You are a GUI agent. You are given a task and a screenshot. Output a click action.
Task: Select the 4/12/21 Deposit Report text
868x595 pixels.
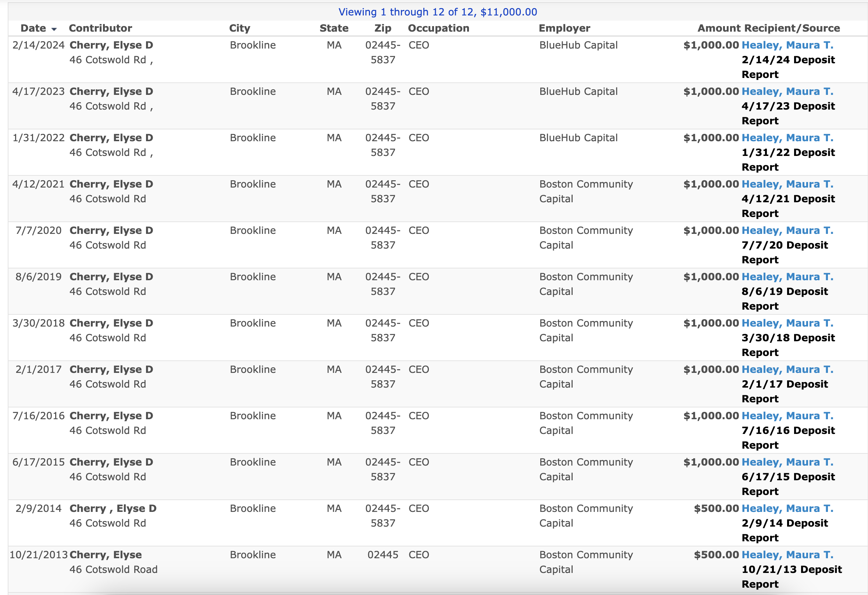(x=788, y=206)
